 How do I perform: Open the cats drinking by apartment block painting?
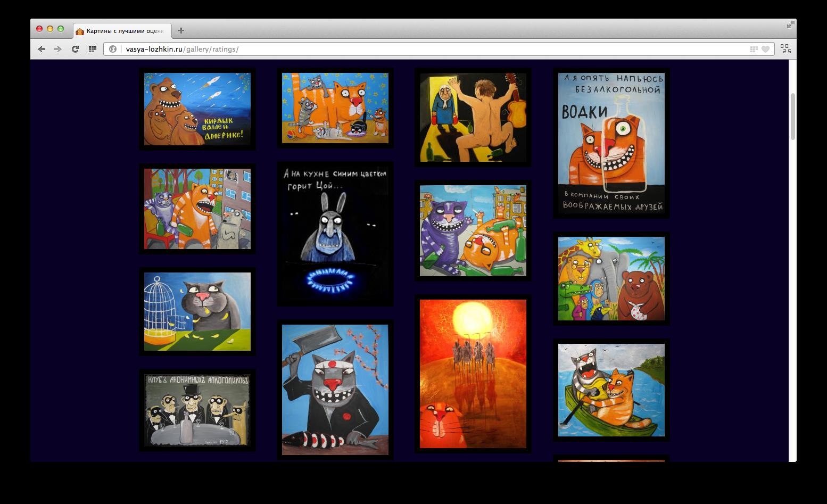tap(197, 209)
